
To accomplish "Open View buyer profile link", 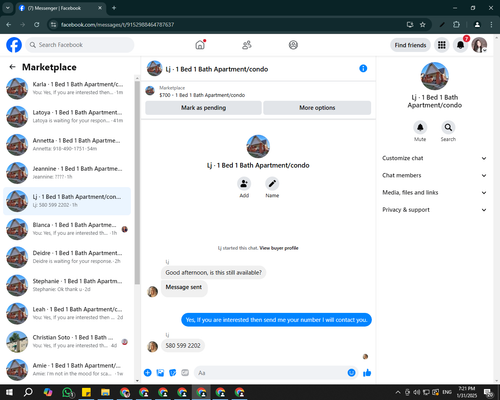I will (279, 248).
